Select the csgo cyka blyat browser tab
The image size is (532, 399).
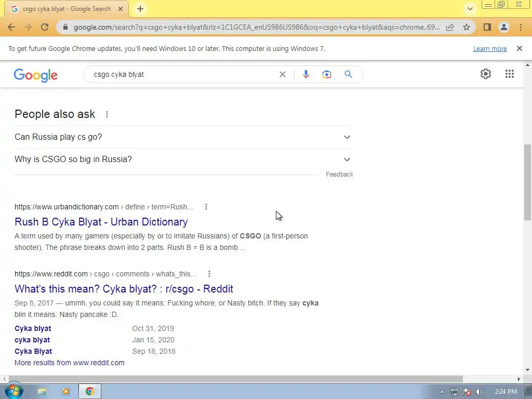(66, 9)
